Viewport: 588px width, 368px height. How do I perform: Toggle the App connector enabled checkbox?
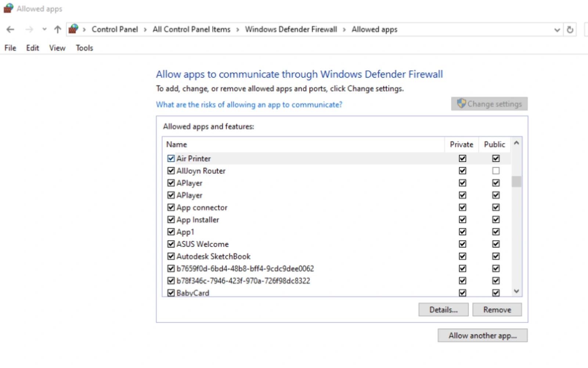[171, 207]
